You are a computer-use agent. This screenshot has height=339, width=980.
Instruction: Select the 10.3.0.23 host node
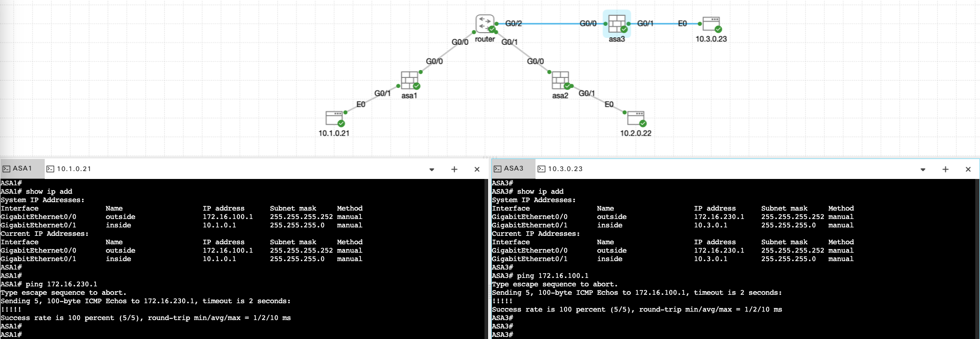(711, 24)
